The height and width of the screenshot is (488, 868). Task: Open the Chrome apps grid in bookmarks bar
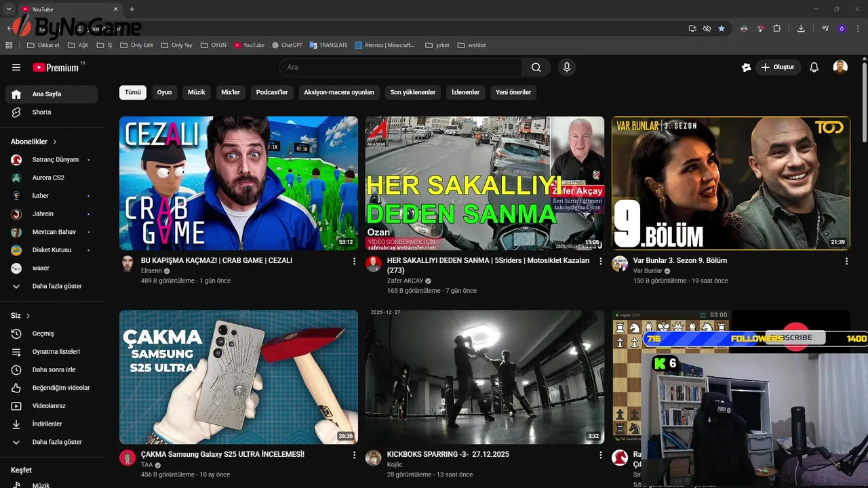pyautogui.click(x=9, y=45)
